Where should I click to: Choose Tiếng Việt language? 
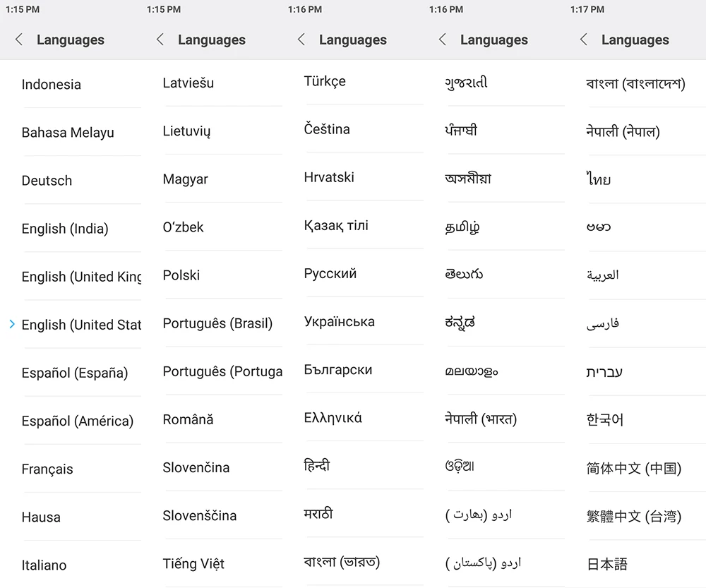pyautogui.click(x=193, y=564)
